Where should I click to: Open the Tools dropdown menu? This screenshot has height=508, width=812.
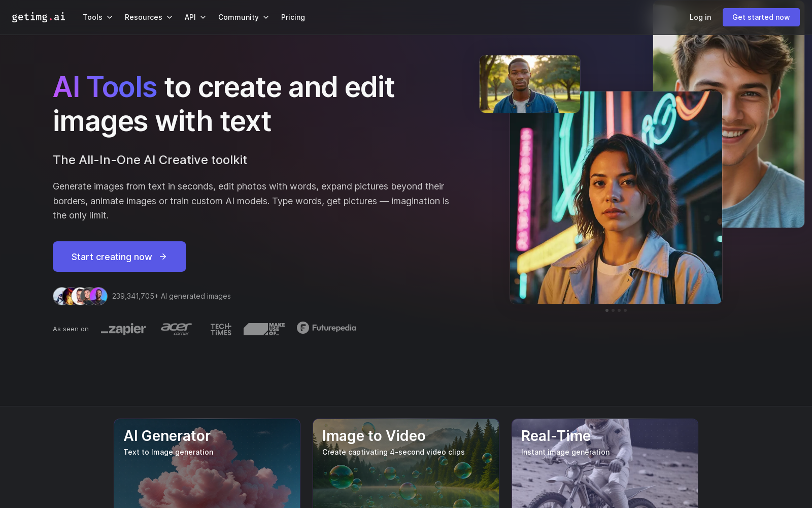(97, 17)
